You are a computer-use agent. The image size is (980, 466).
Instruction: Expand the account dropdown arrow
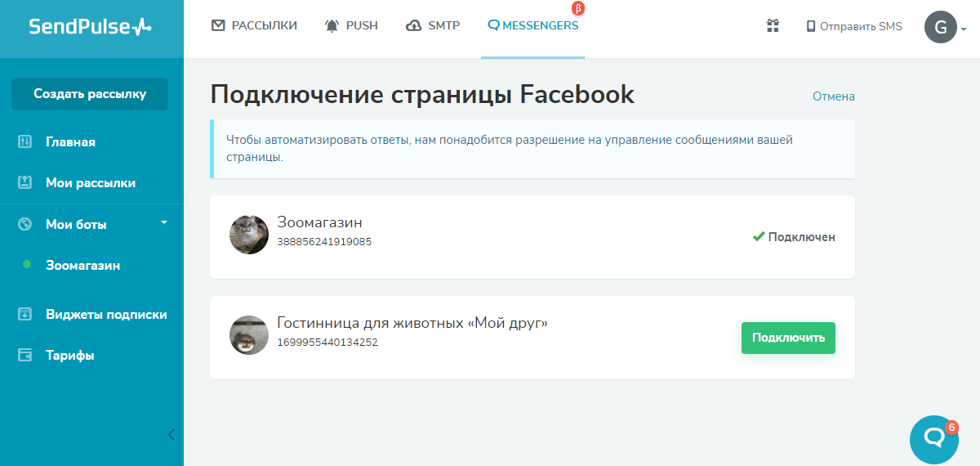(964, 29)
